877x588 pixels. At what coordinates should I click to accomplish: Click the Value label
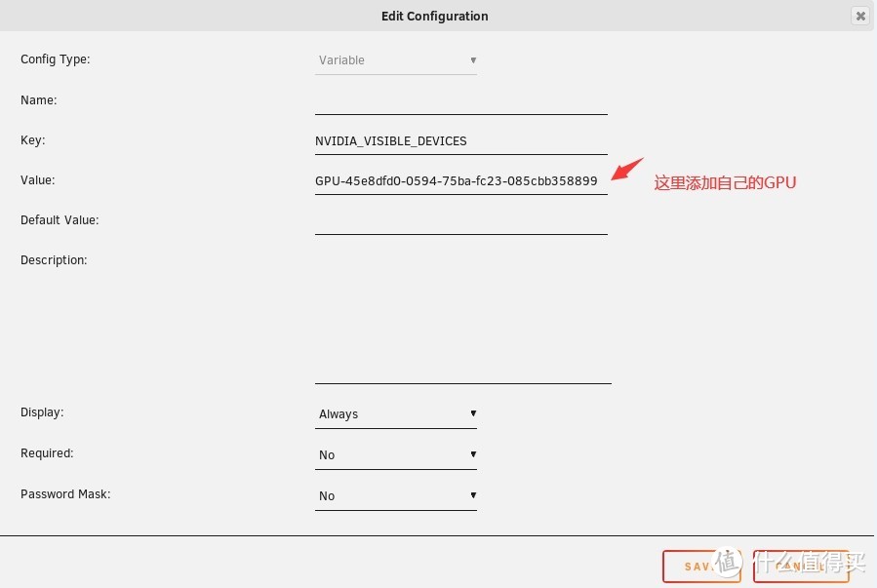pos(37,180)
